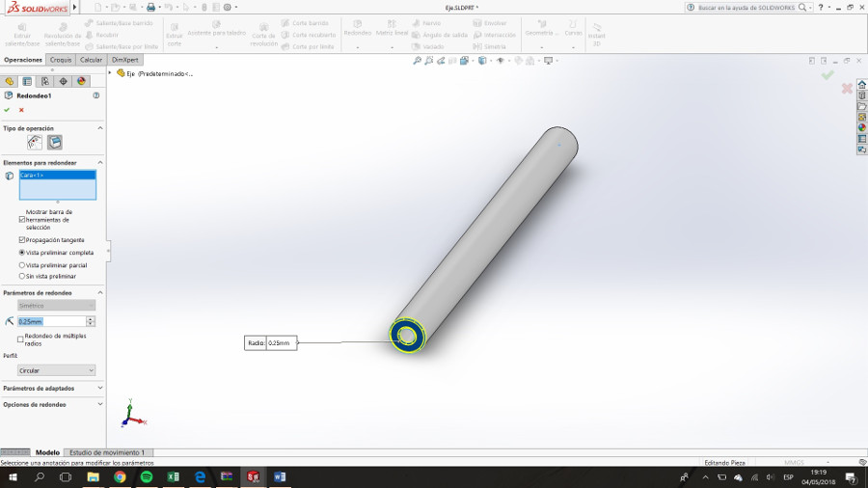The width and height of the screenshot is (868, 488).
Task: Click the Options gear icon in title toolbar
Action: [x=227, y=7]
